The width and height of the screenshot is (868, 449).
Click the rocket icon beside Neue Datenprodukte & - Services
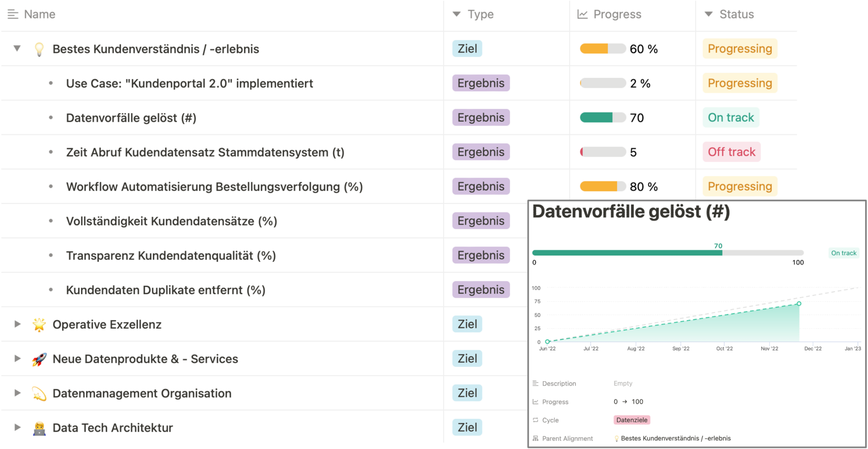coord(39,359)
